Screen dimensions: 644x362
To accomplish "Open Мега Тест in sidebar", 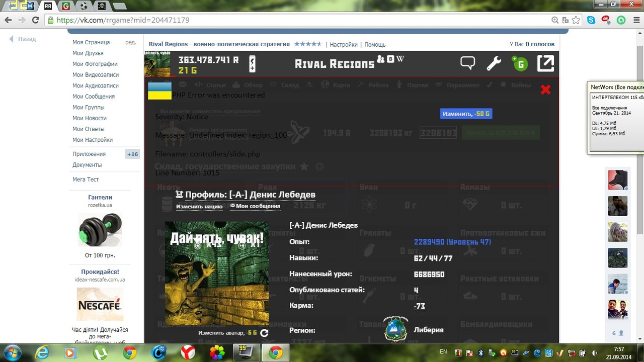I will point(86,179).
